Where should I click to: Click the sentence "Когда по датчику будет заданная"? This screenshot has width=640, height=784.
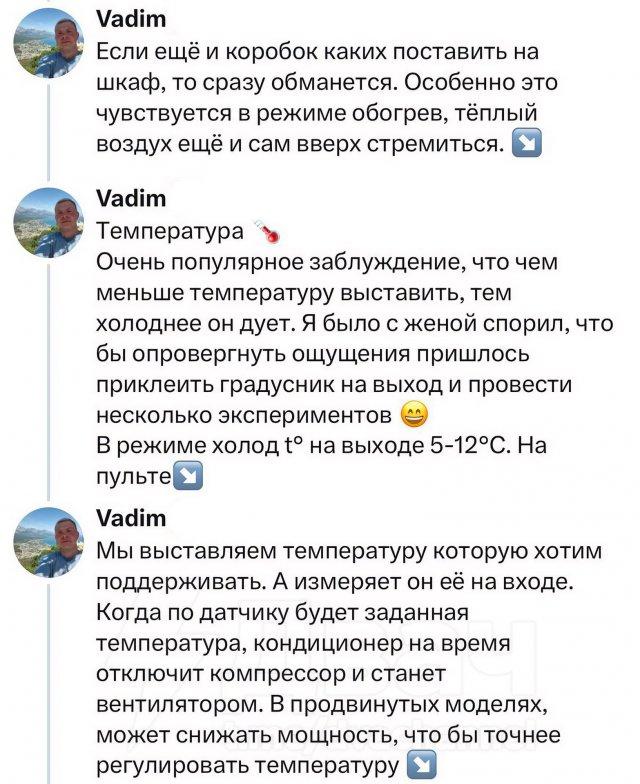(282, 611)
